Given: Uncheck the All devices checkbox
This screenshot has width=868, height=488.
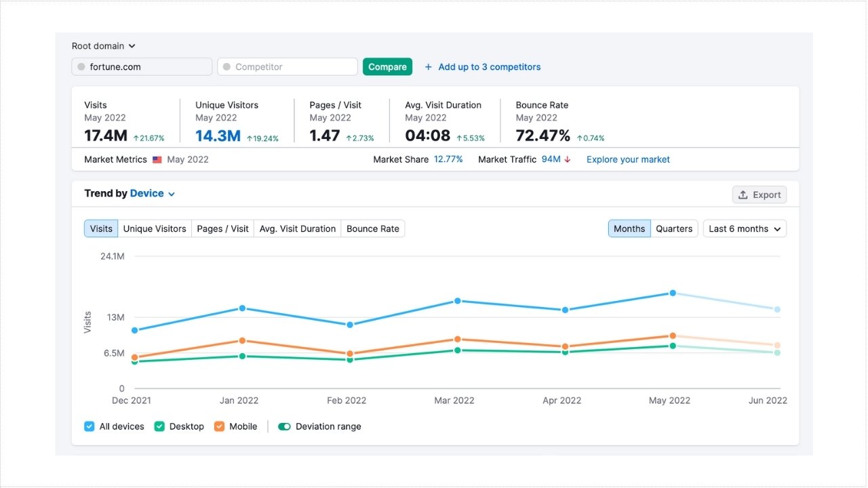Looking at the screenshot, I should pos(90,426).
